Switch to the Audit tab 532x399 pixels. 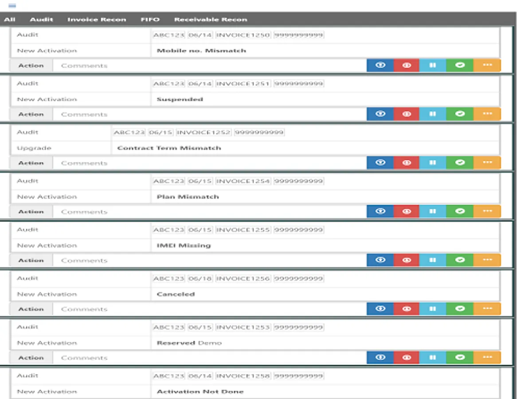[42, 20]
